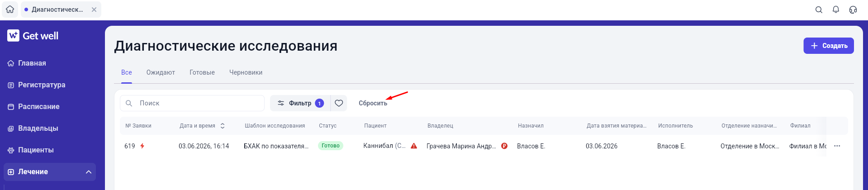
Task: Click the red warning triangle icon
Action: pyautogui.click(x=414, y=146)
